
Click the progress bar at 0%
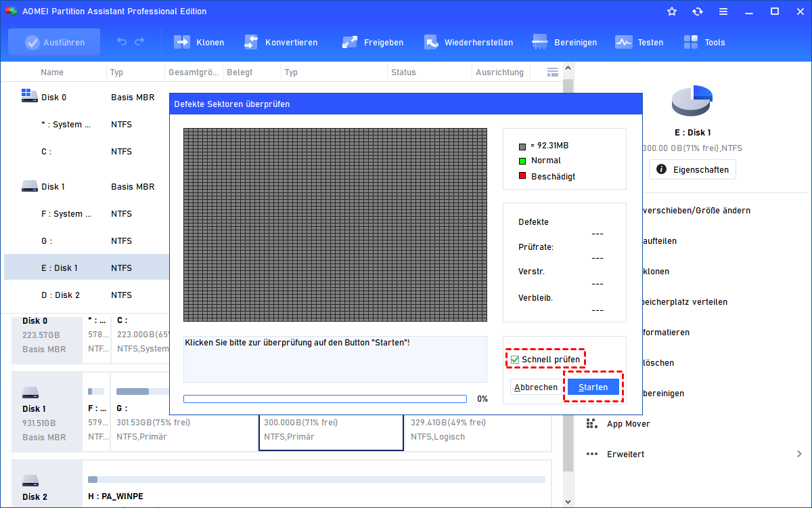tap(325, 399)
